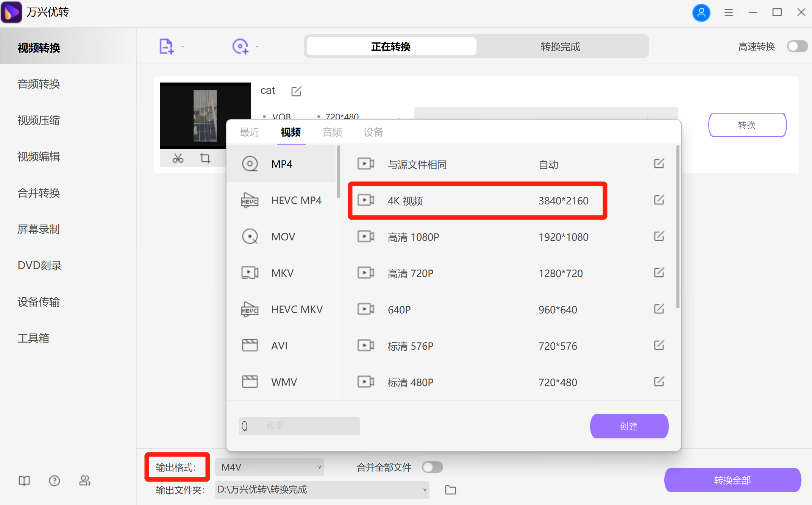Switch to the 音频 tab in format panel
The image size is (812, 505).
(332, 132)
